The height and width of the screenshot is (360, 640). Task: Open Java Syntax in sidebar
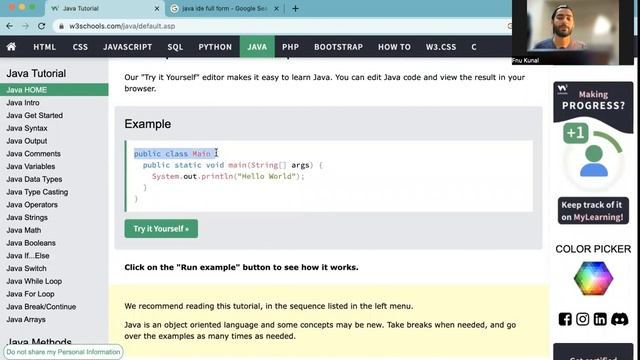click(x=54, y=128)
